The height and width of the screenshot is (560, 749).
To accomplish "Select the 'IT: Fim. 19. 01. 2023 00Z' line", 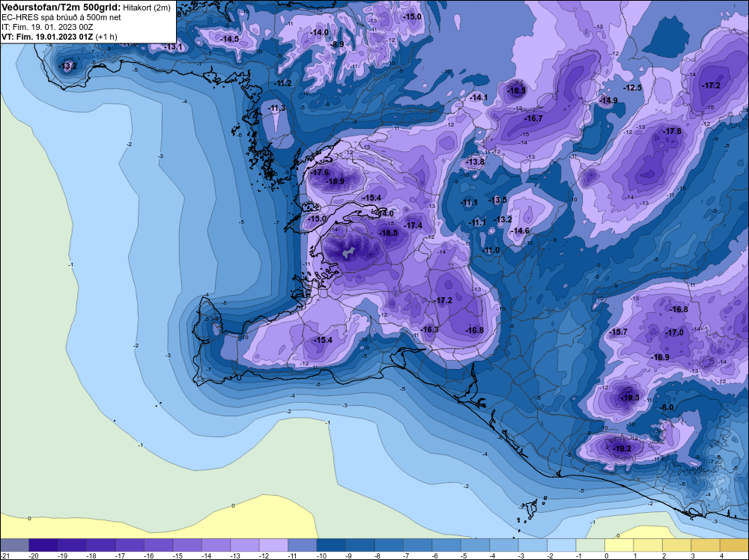I will [x=47, y=27].
